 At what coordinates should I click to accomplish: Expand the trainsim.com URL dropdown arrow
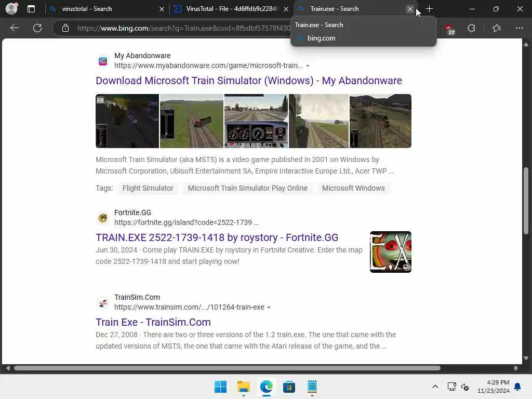[x=269, y=308]
